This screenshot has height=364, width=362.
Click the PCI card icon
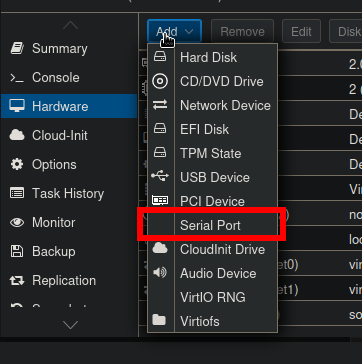(x=160, y=200)
